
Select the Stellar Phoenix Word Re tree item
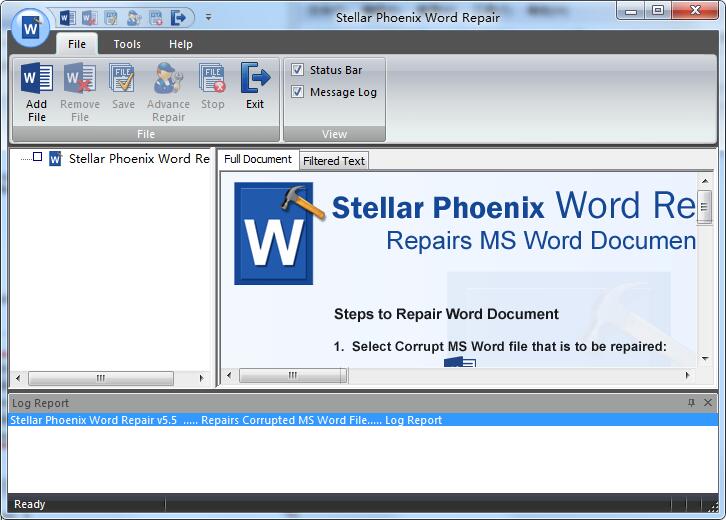coord(139,159)
